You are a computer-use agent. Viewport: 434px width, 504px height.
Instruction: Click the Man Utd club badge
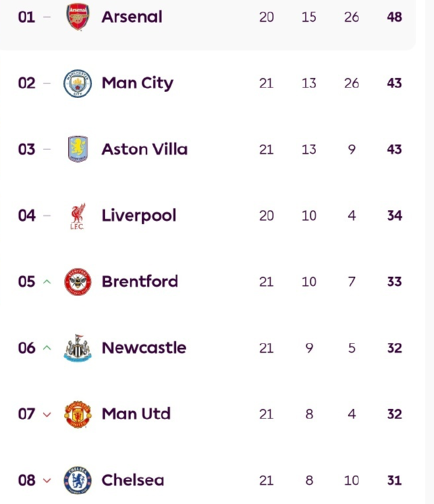pos(78,414)
